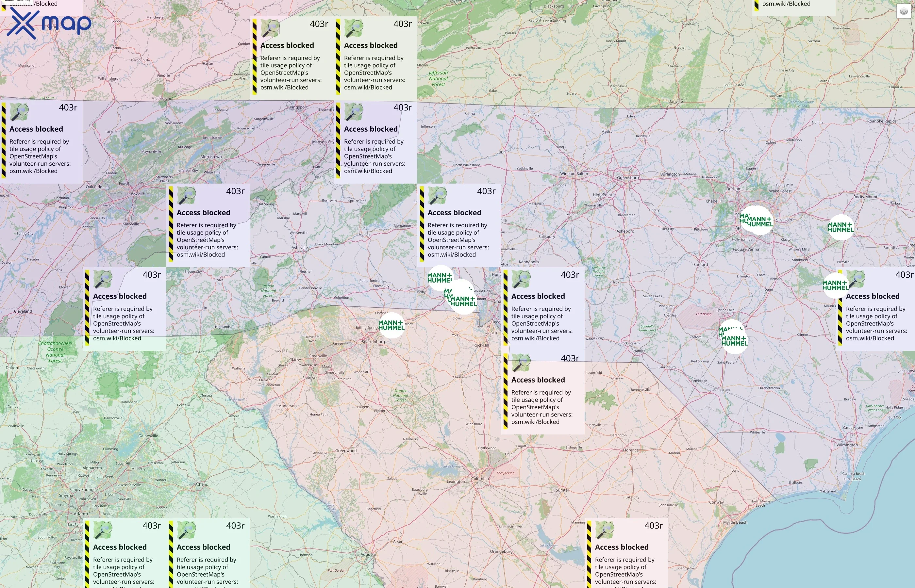Click the Burlington city label
This screenshot has height=588, width=915.
(x=670, y=174)
